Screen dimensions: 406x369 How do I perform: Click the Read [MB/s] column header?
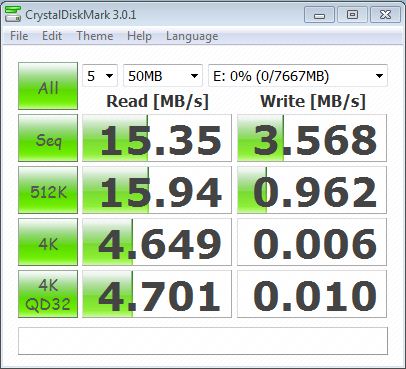pyautogui.click(x=157, y=101)
